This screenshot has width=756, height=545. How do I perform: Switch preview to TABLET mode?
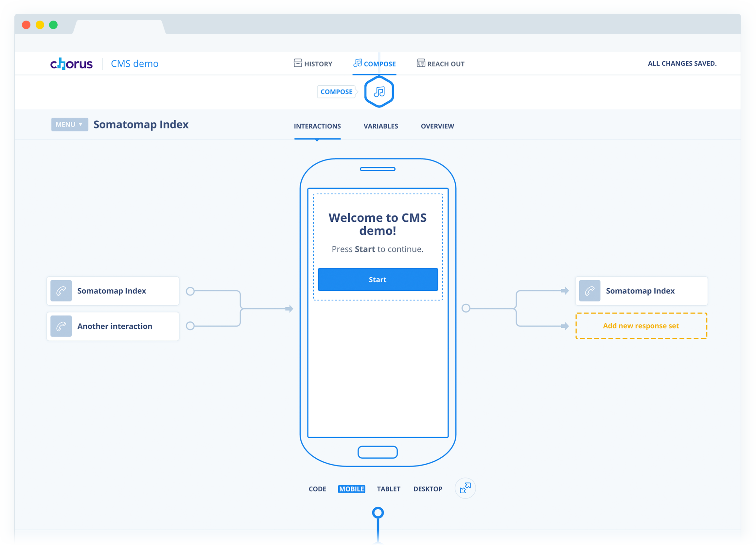tap(388, 489)
